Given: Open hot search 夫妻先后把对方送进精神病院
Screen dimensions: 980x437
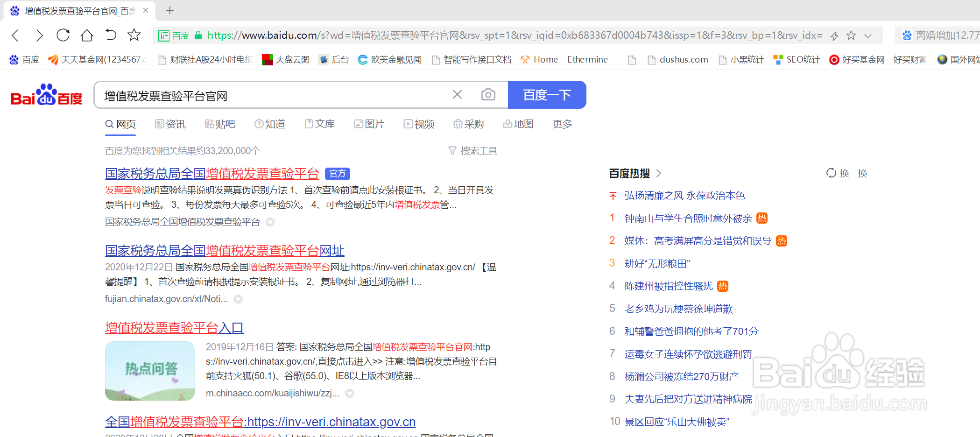Looking at the screenshot, I should pos(688,399).
